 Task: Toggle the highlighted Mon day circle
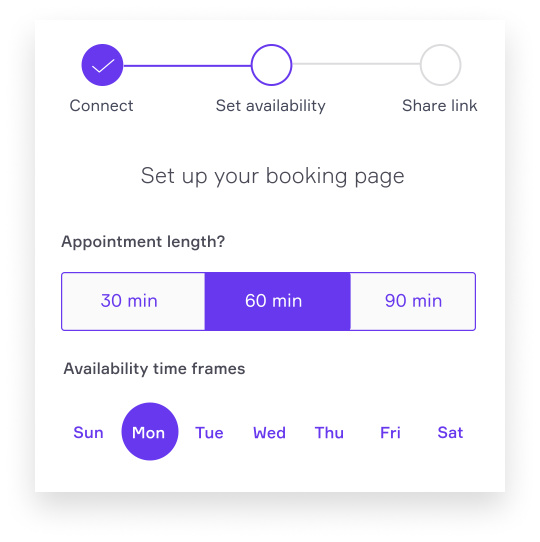150,431
